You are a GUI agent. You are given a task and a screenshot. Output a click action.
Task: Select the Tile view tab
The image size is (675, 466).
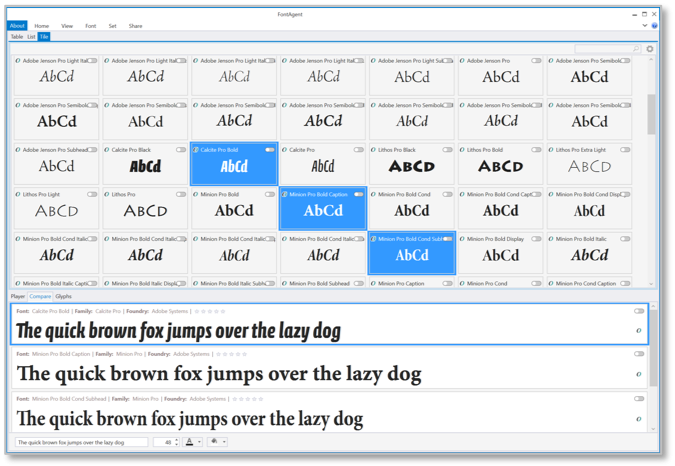pyautogui.click(x=44, y=37)
